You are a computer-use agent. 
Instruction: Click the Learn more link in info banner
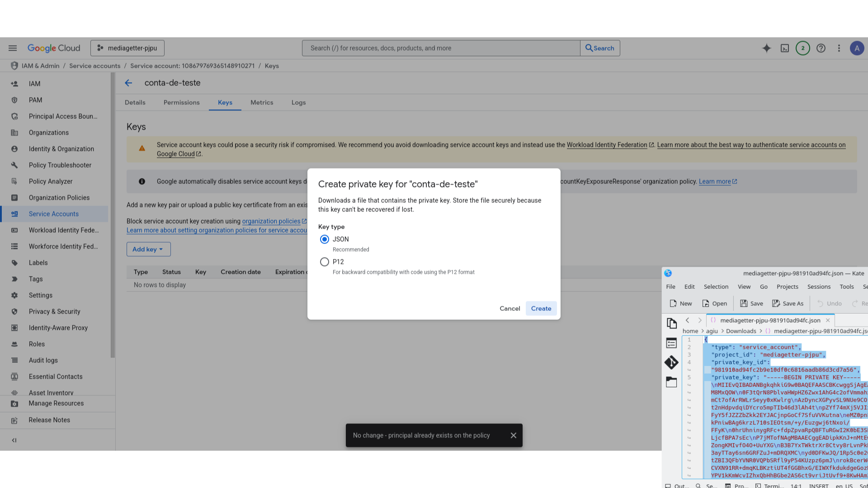(x=717, y=182)
